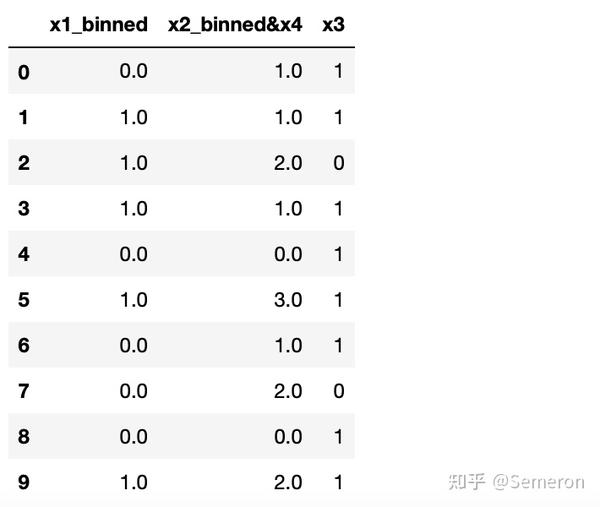The image size is (600, 507).
Task: Click x2_binned&x4 value 3.0 in row 5
Action: [288, 300]
